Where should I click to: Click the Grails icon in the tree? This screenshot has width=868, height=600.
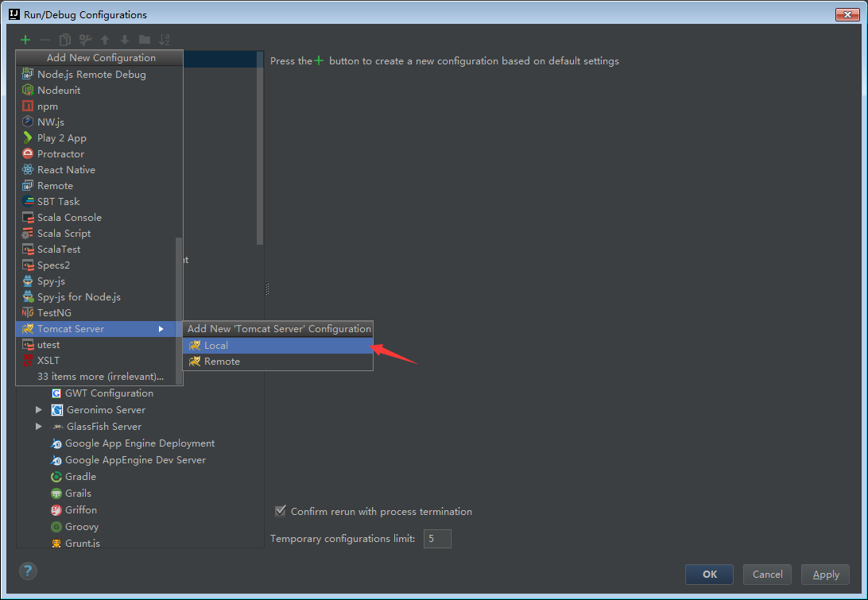[56, 494]
